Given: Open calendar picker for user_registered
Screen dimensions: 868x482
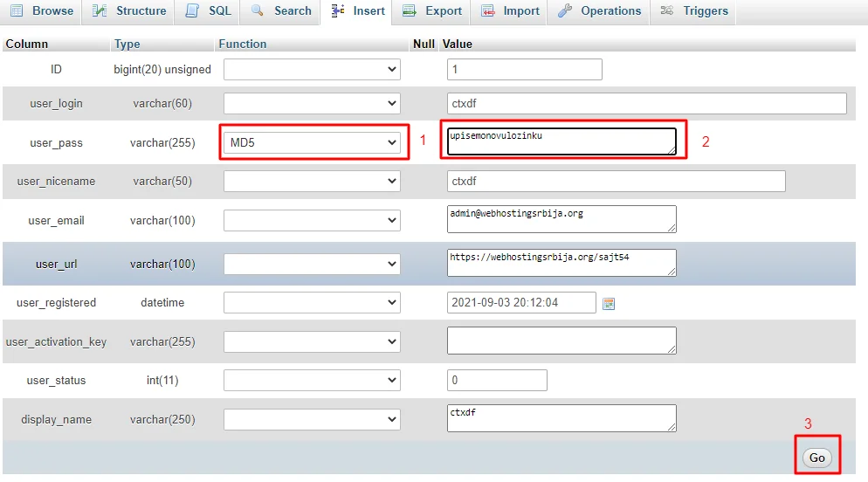Looking at the screenshot, I should click(609, 304).
